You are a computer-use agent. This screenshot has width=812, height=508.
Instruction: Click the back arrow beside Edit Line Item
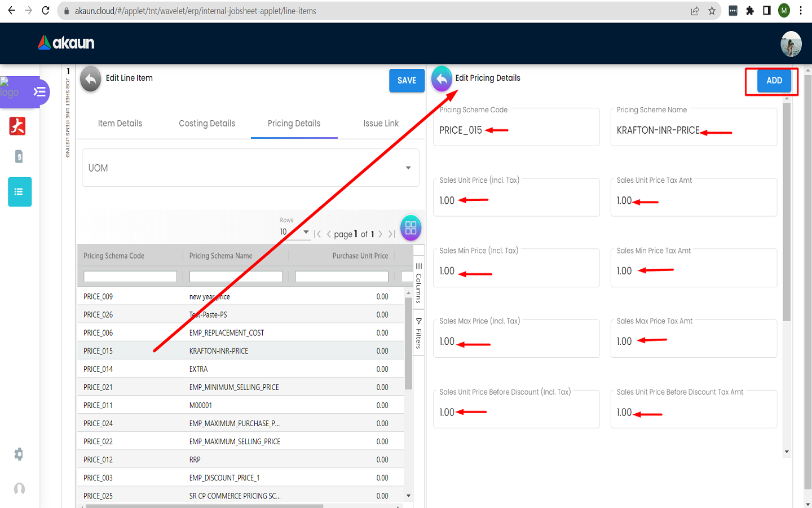click(x=90, y=80)
